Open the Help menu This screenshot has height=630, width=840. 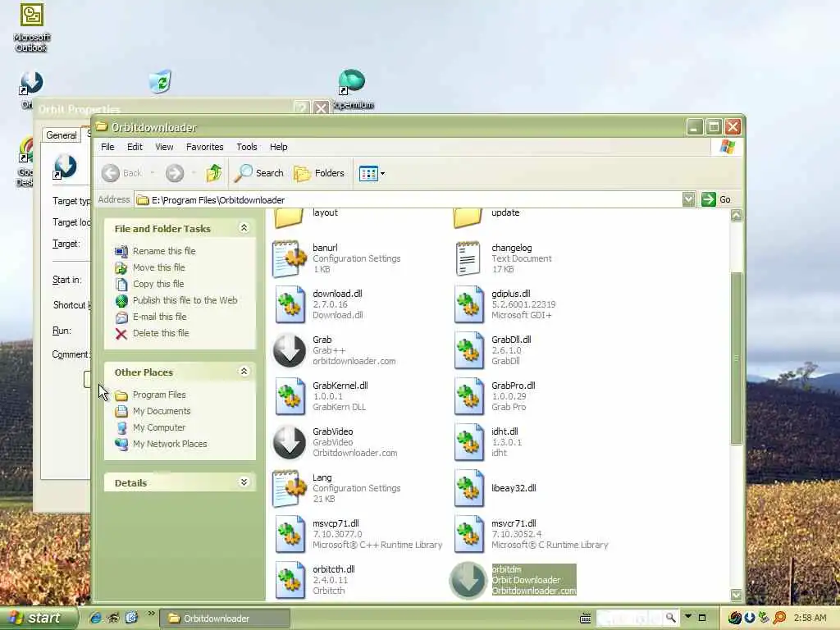279,147
